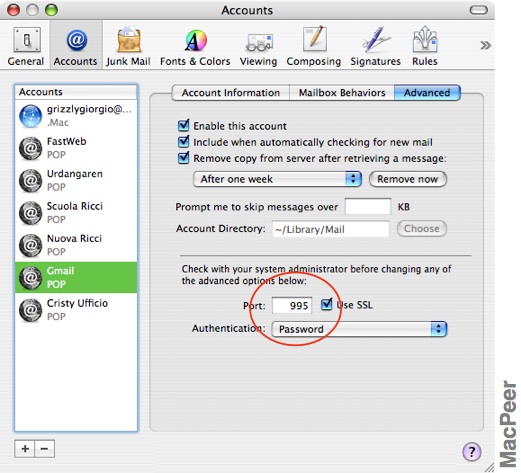The height and width of the screenshot is (473, 521).
Task: Toggle the Use SSL checkbox
Action: click(x=327, y=304)
